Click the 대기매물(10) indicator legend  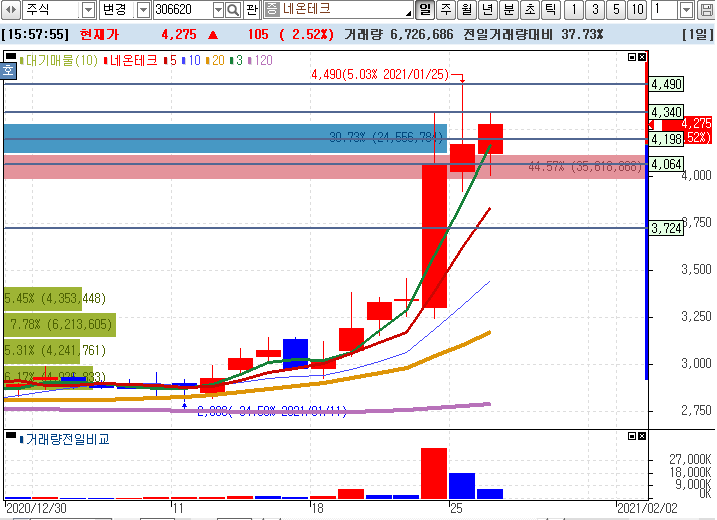pos(61,60)
